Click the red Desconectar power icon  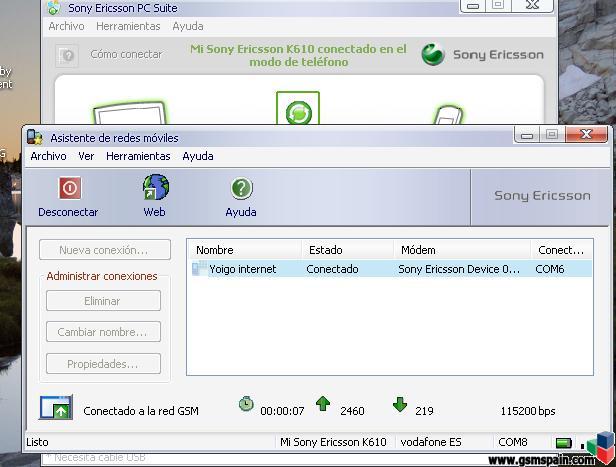click(70, 188)
